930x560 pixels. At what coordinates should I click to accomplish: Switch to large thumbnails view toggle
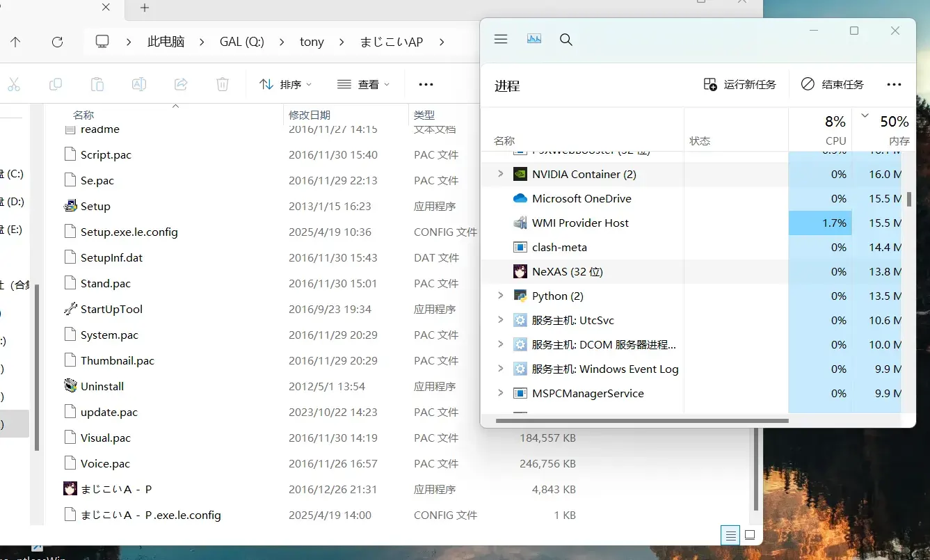(750, 536)
